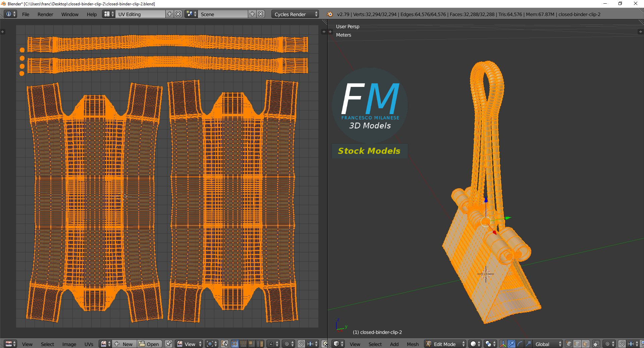The image size is (644, 348).
Task: Select UV vertex selection mode
Action: [x=234, y=344]
